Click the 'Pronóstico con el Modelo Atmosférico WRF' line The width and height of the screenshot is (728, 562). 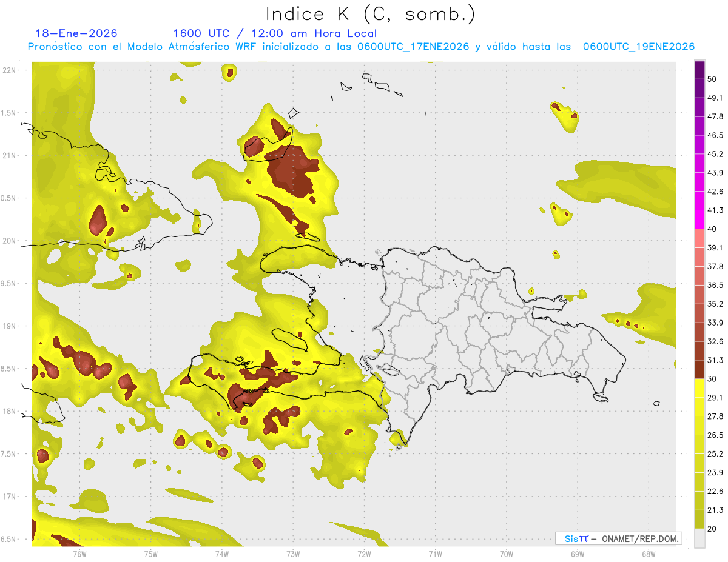[x=361, y=47]
